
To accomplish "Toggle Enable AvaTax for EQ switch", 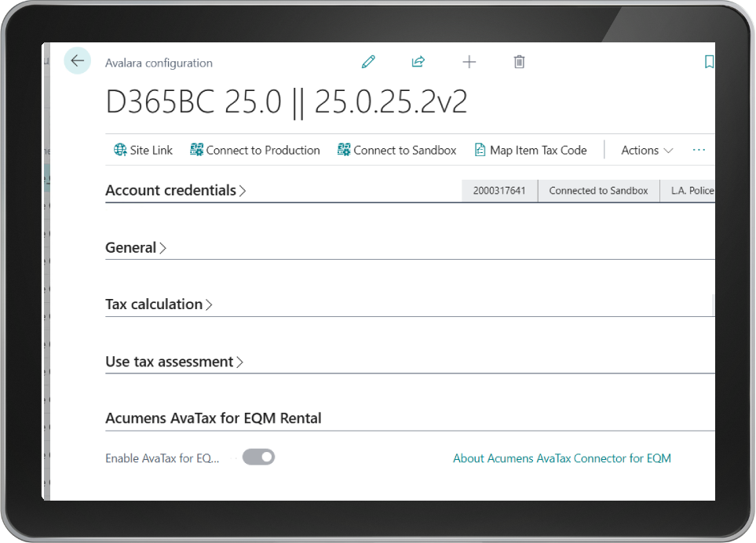I will (258, 457).
